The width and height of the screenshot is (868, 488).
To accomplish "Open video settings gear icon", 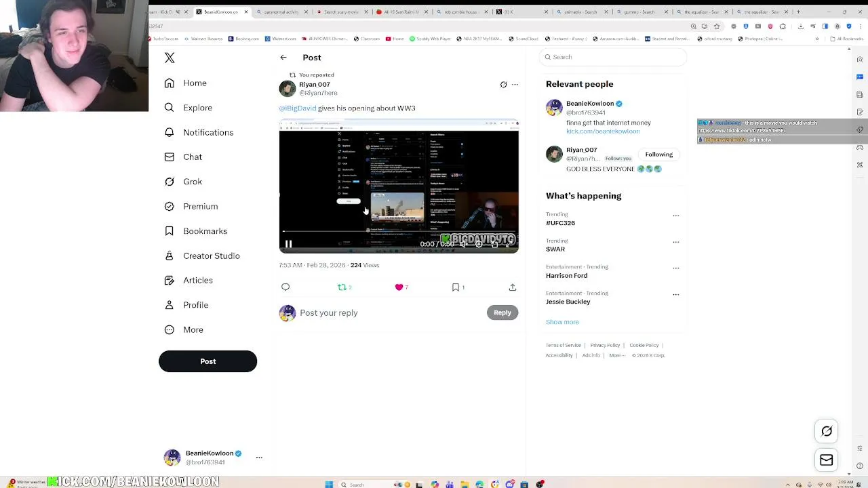I will 479,244.
